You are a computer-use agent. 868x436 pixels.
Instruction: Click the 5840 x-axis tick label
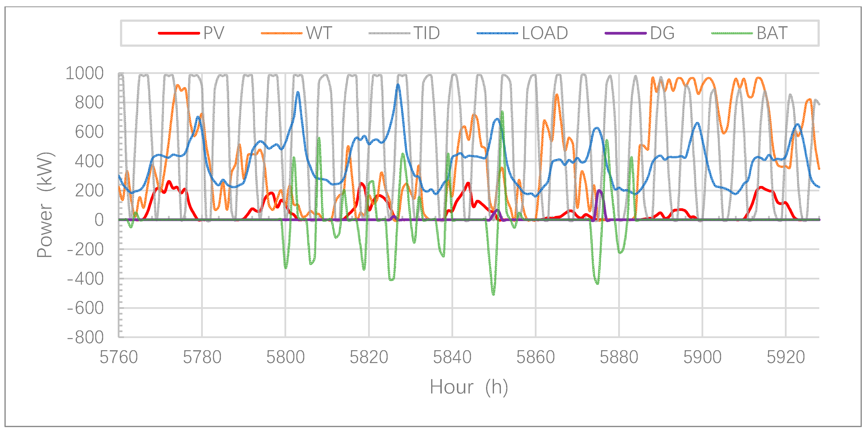click(x=452, y=357)
